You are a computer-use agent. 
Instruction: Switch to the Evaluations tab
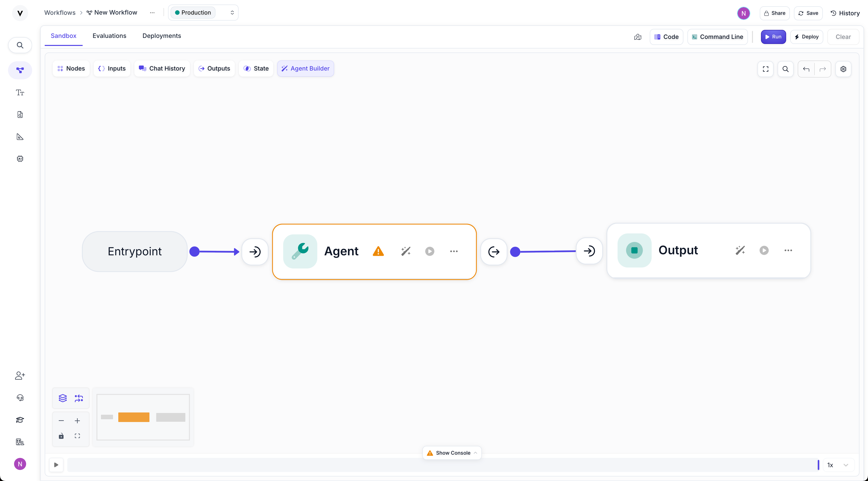click(109, 36)
